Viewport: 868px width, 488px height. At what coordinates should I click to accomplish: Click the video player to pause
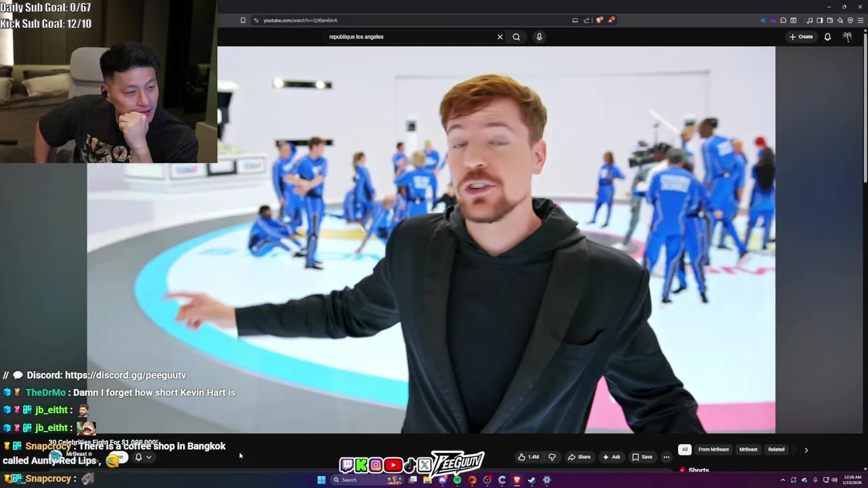[x=431, y=239]
